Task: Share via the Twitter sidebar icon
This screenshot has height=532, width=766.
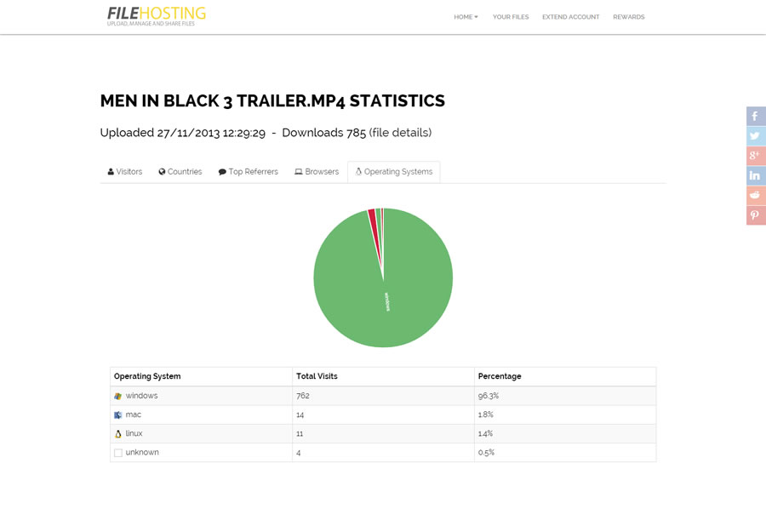Action: (756, 136)
